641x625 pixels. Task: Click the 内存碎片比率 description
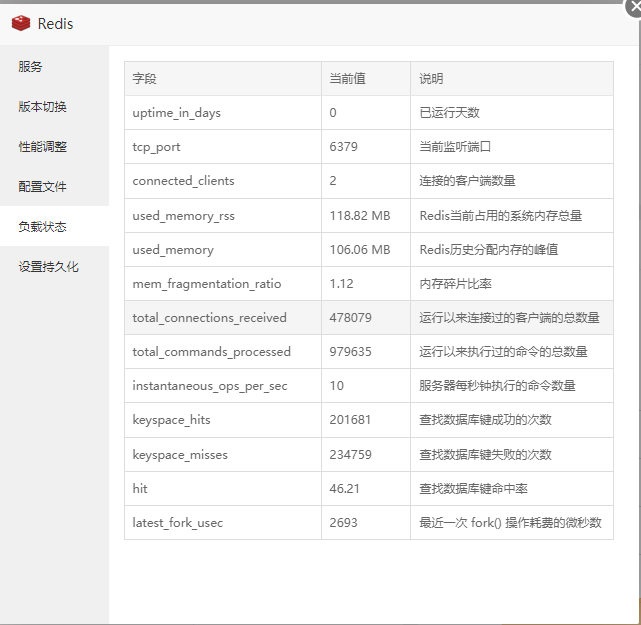tap(455, 284)
